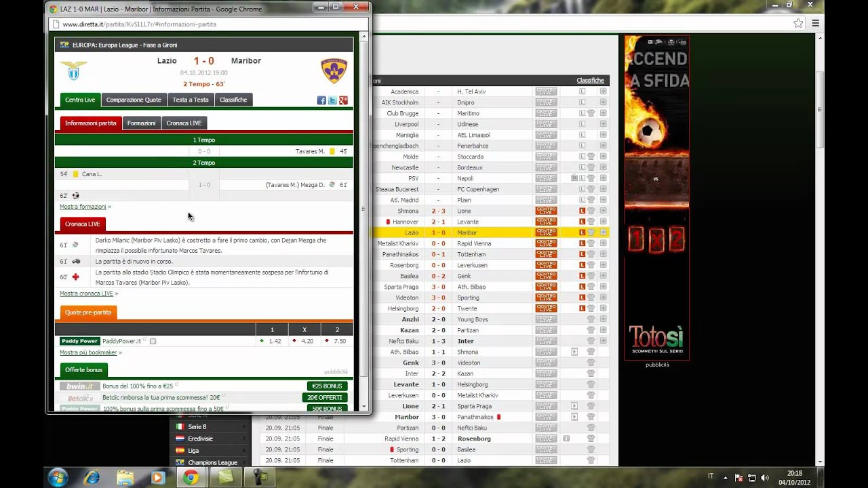The image size is (868, 488).
Task: Open Classifiche tab in popup
Action: click(x=233, y=100)
